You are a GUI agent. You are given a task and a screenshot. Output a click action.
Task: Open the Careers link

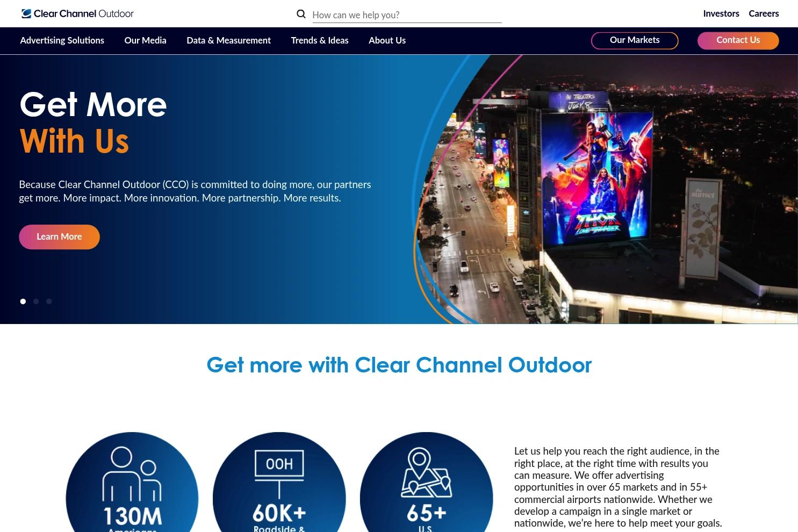(764, 14)
